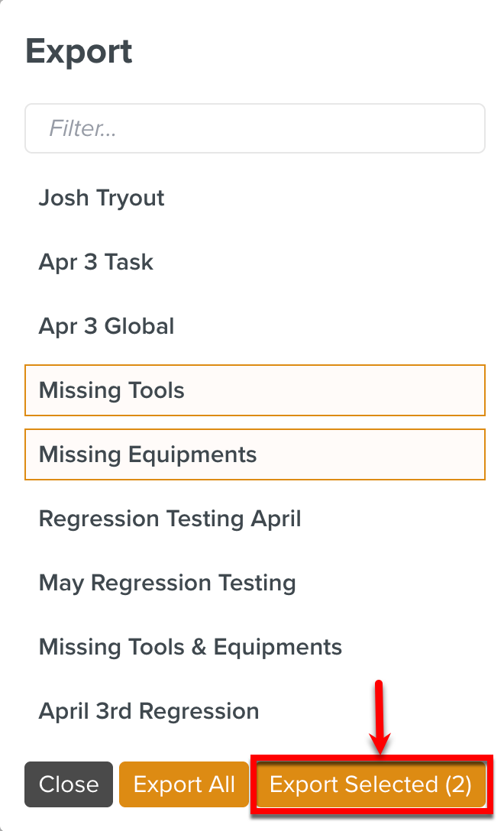
Task: Click the Export dialog heading
Action: point(79,51)
